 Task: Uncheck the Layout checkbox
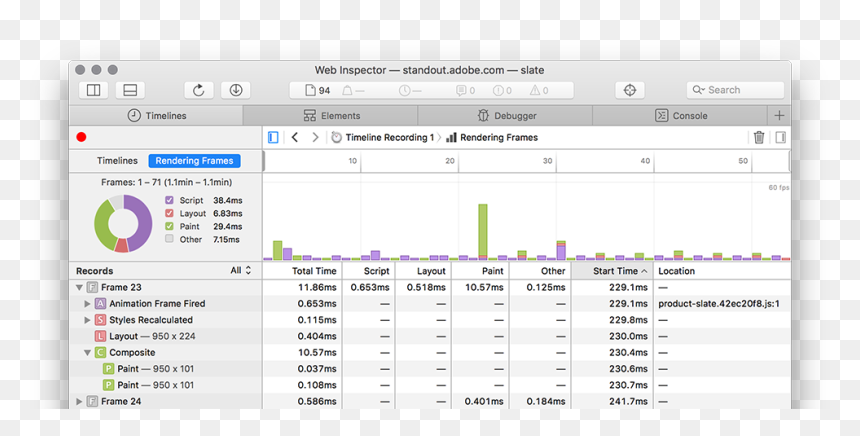click(x=169, y=213)
